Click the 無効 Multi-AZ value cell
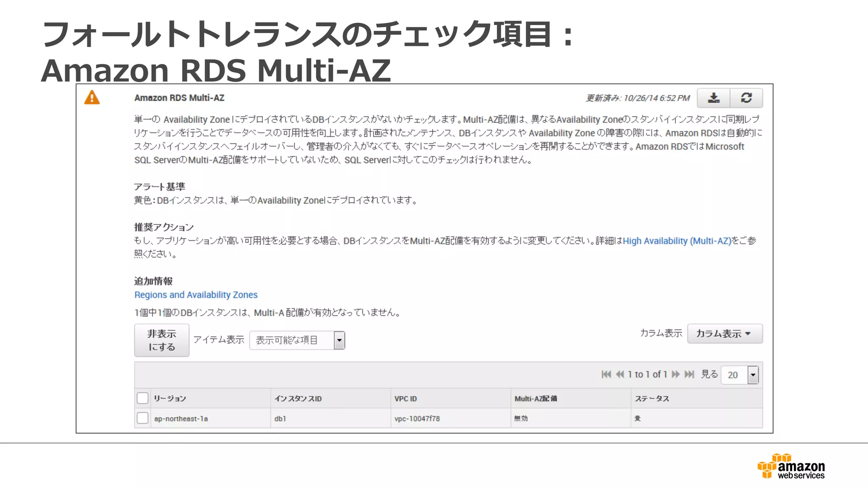The image size is (868, 488). point(571,419)
